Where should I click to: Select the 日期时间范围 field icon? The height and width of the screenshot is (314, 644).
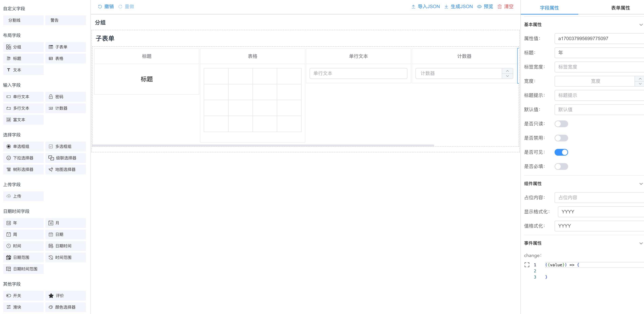point(8,268)
